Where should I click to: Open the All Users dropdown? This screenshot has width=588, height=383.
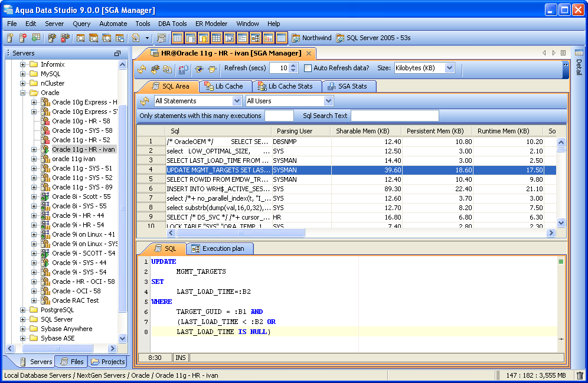[328, 101]
